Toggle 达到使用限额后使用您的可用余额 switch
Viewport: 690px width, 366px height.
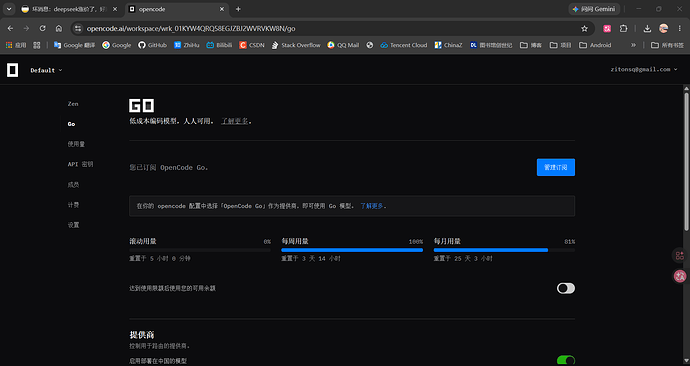[565, 288]
